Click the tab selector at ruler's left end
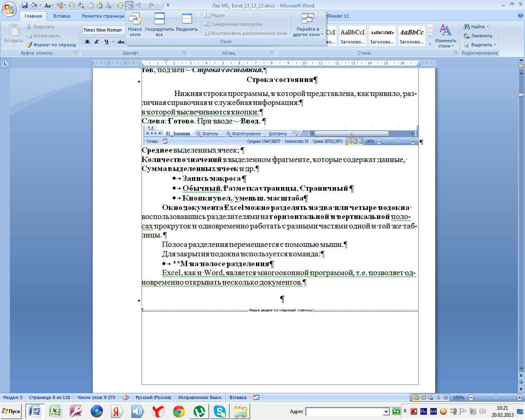525x420 pixels. [x=5, y=63]
